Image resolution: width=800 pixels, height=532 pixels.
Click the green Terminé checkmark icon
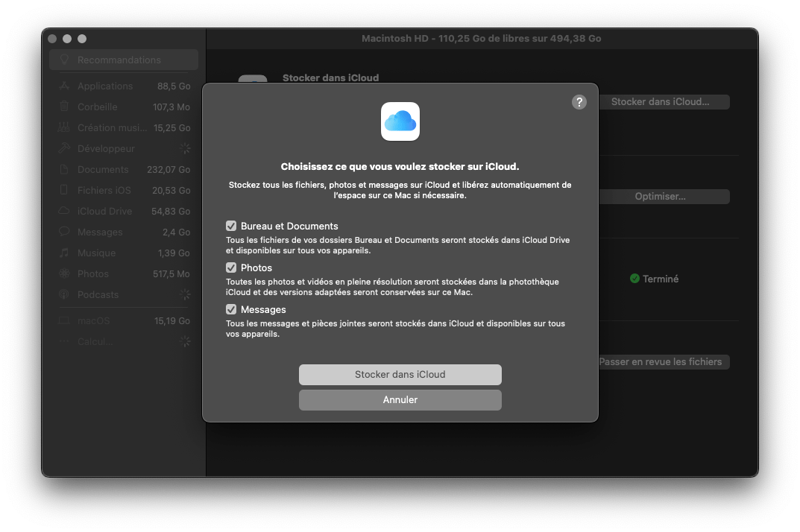(x=634, y=279)
